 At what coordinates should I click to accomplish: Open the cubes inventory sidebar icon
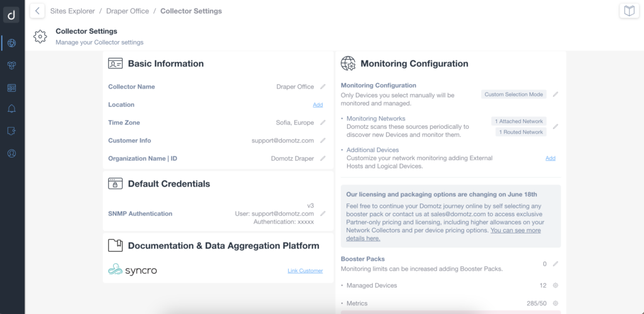tap(11, 65)
